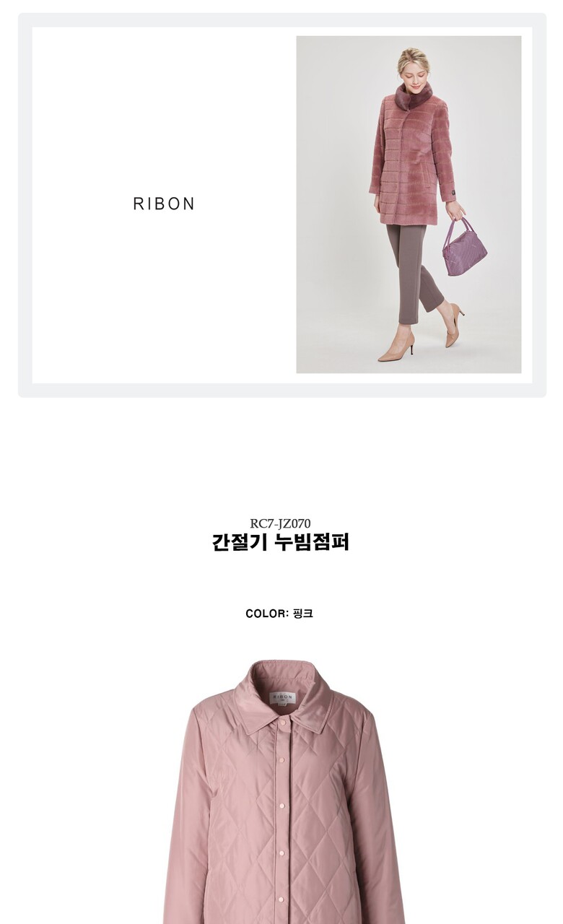This screenshot has width=563, height=924.
Task: Click the 간절기 누빔점퍼 product title
Action: [x=281, y=542]
